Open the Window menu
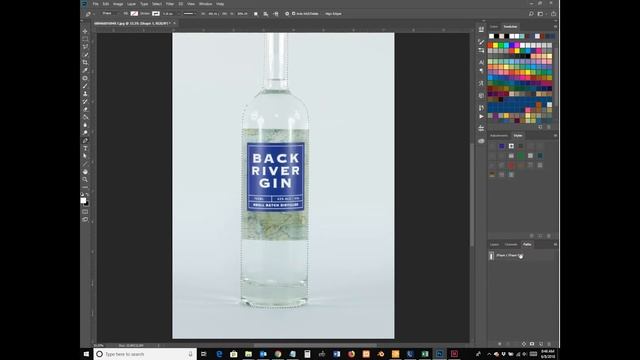640x360 pixels. (205, 4)
